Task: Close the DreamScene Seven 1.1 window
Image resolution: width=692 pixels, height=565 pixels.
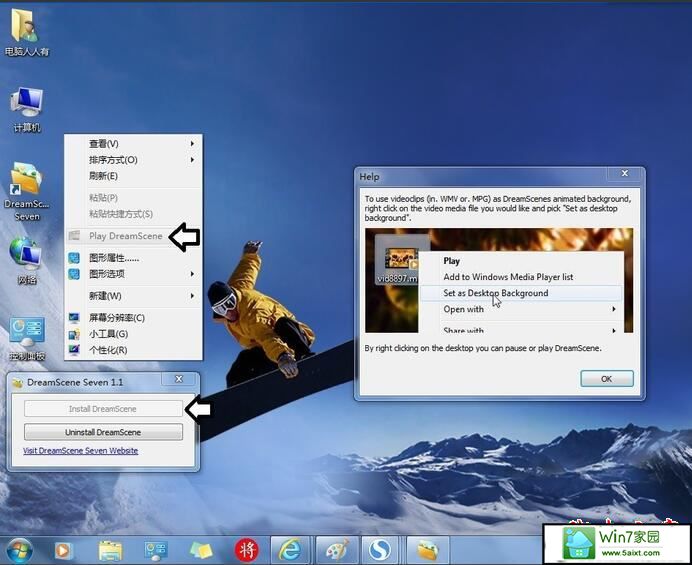Action: (179, 379)
